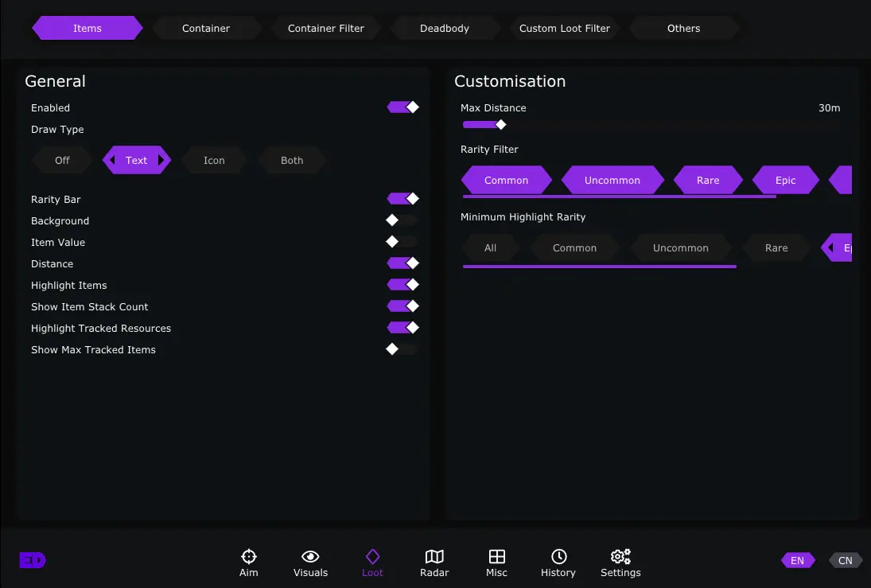Click the Max Distance slider handle
Image resolution: width=871 pixels, height=588 pixels.
coord(500,124)
